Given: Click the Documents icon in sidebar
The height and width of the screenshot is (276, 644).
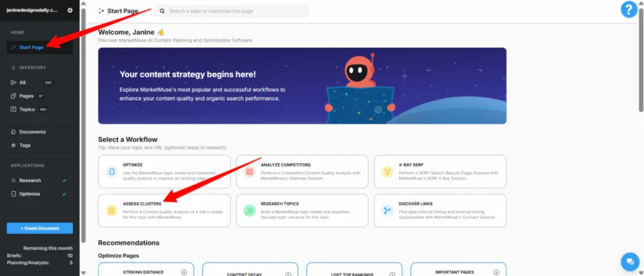Looking at the screenshot, I should (13, 132).
